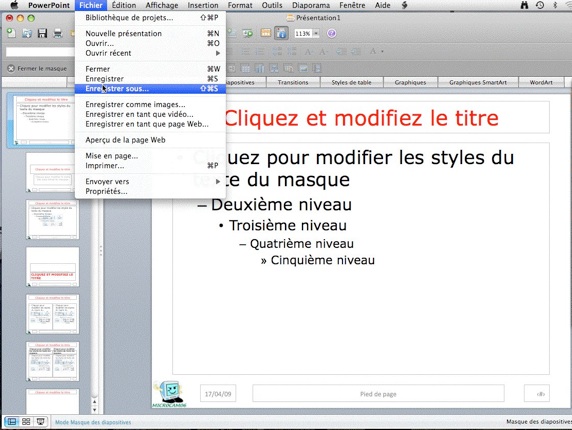Toggle the Toolbox info icon
The image size is (572, 430).
281,34
